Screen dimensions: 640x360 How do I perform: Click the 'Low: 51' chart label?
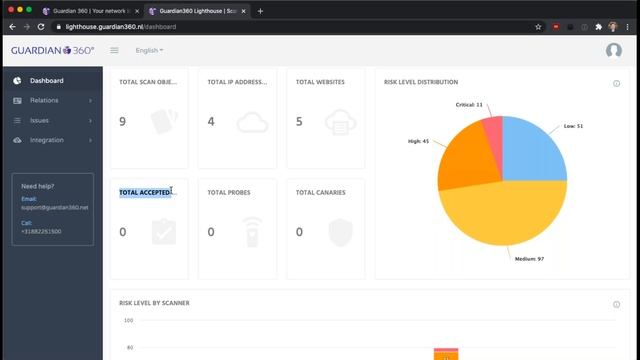click(573, 126)
